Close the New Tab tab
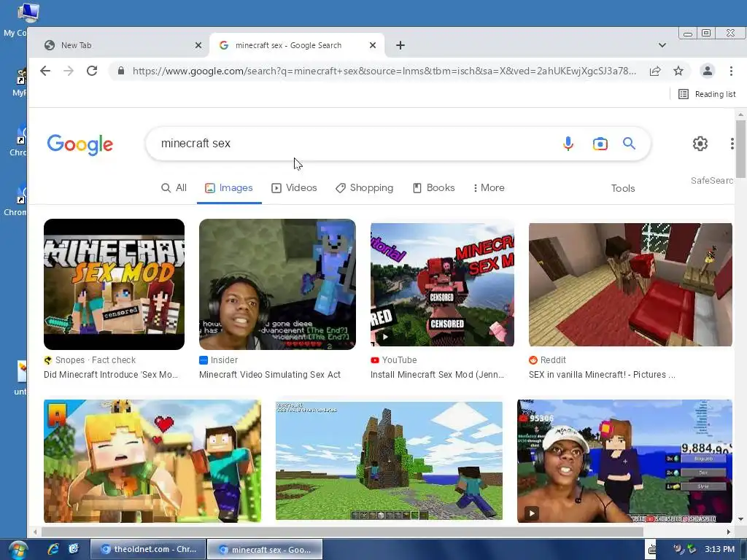The width and height of the screenshot is (747, 560). [198, 45]
